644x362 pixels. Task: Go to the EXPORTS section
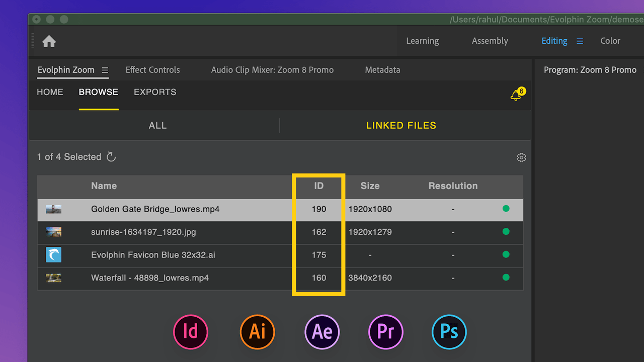155,92
